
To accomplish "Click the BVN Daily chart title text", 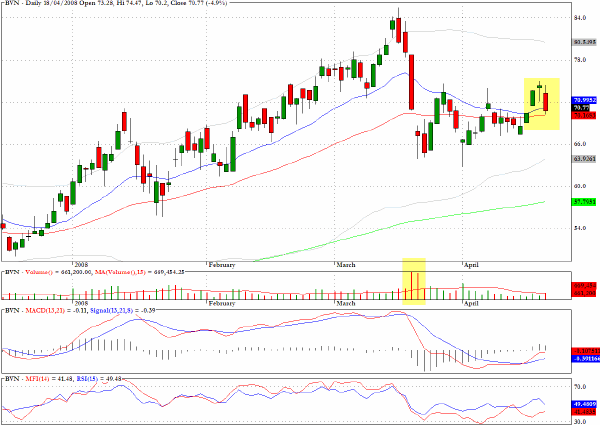I will pyautogui.click(x=116, y=3).
